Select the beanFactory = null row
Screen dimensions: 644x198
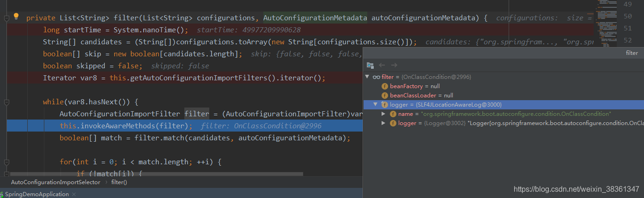pos(503,86)
